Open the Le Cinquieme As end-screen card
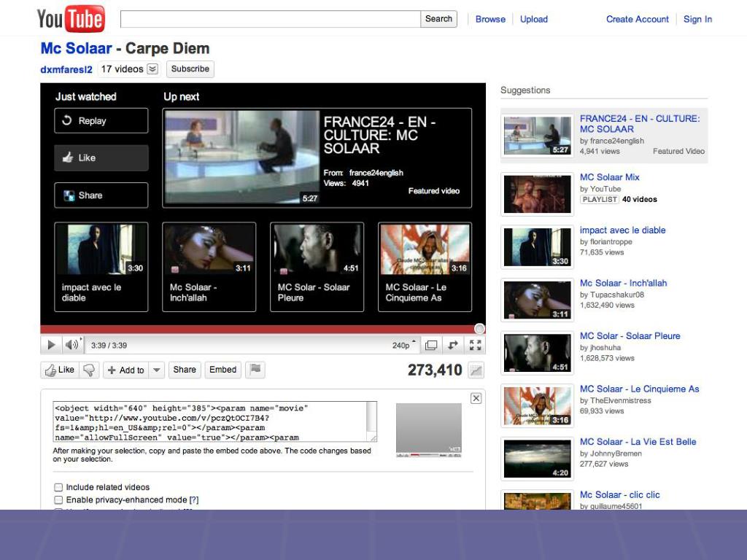The width and height of the screenshot is (747, 560). 425,267
